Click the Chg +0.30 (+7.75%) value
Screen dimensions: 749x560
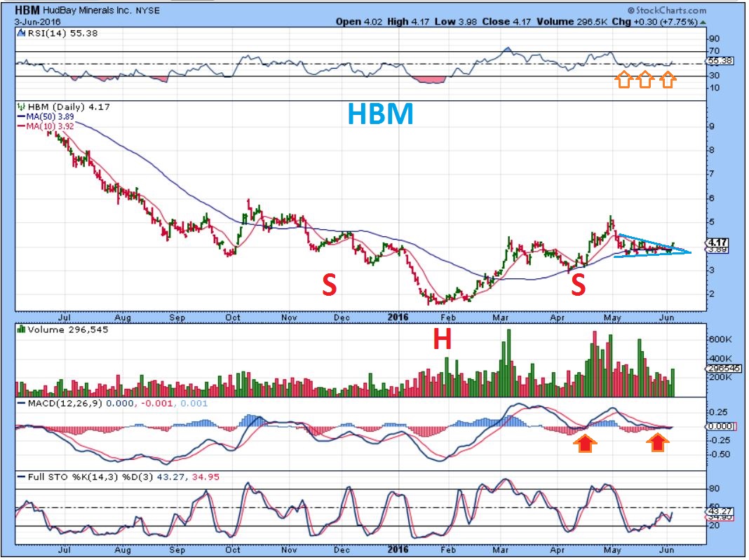(654, 22)
